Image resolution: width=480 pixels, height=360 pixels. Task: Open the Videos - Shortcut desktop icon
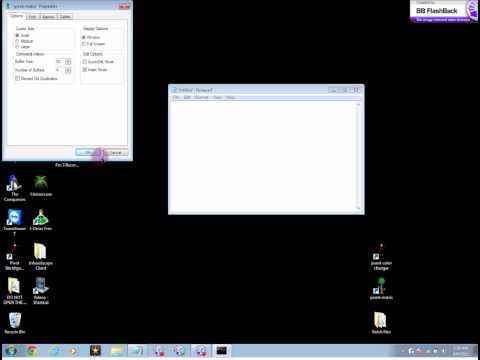[41, 291]
